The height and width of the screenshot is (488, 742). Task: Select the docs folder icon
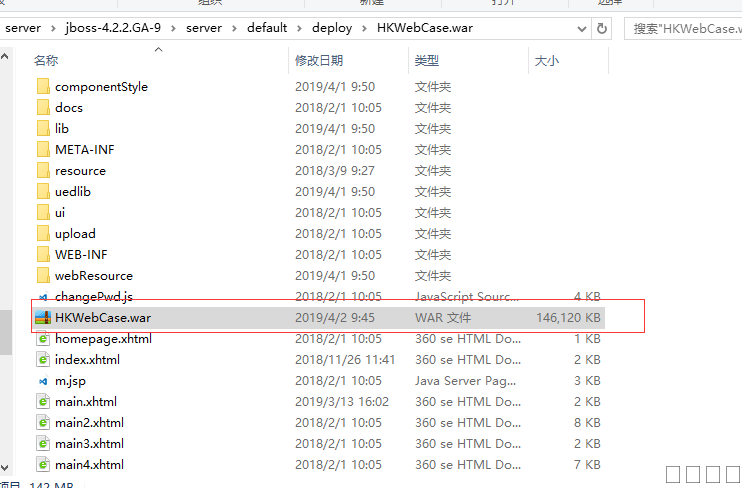point(43,107)
